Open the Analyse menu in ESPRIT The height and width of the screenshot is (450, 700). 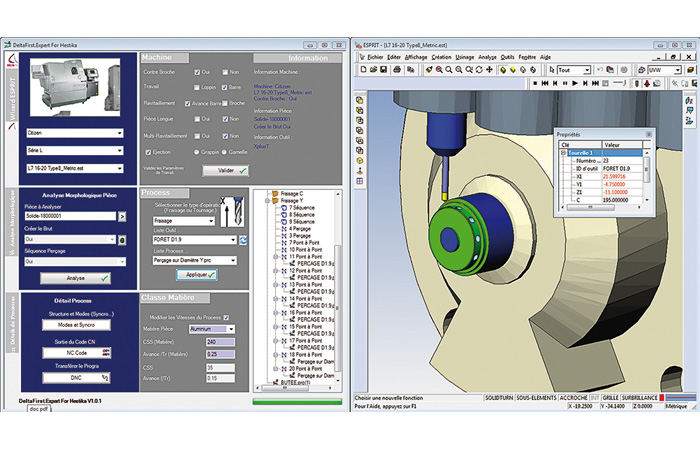click(488, 57)
